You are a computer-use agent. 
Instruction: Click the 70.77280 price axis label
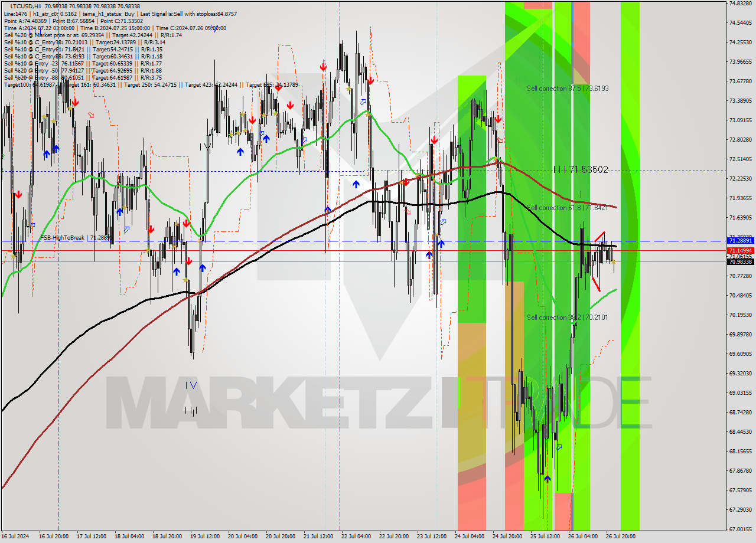coord(740,276)
